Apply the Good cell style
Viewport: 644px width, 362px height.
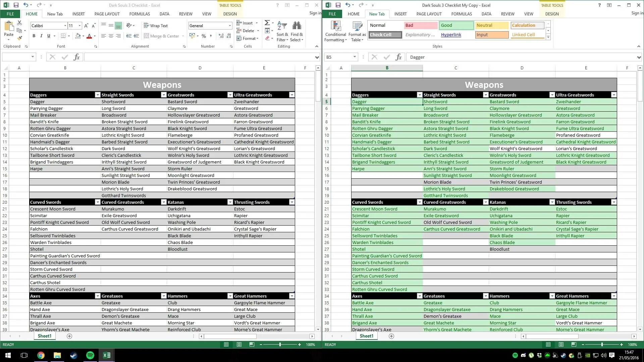pos(455,25)
